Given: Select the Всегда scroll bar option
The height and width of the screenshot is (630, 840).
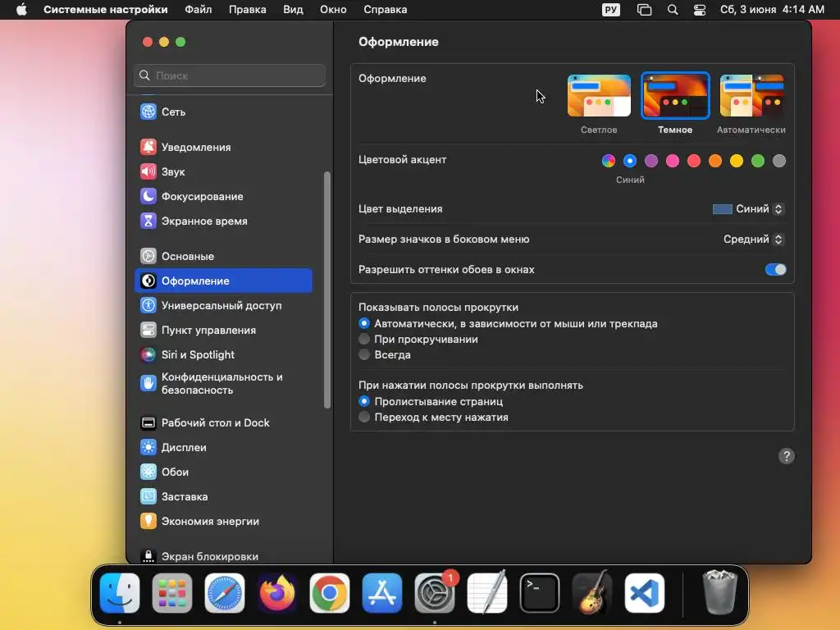Looking at the screenshot, I should click(x=364, y=354).
